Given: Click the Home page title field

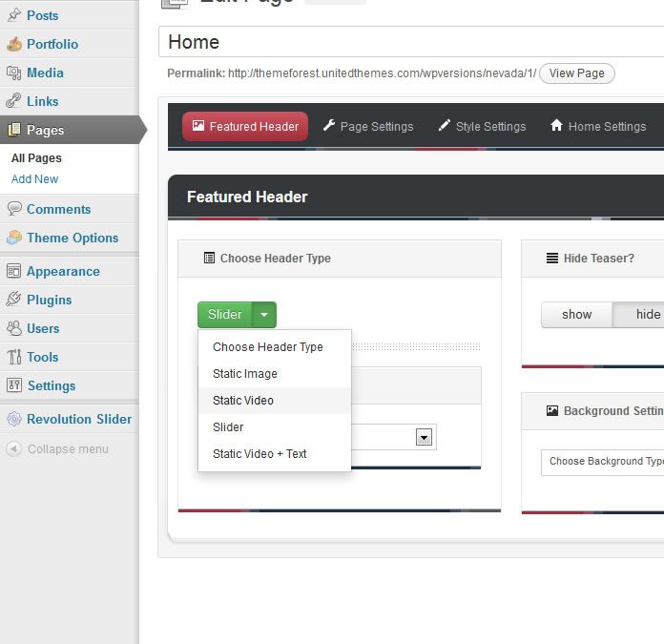Looking at the screenshot, I should click(410, 42).
